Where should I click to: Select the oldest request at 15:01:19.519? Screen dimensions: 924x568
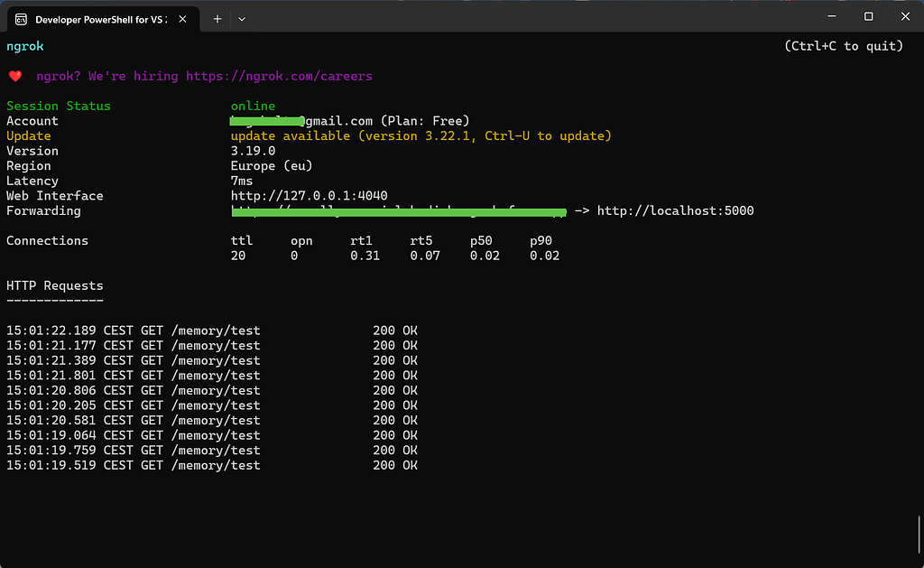point(133,464)
